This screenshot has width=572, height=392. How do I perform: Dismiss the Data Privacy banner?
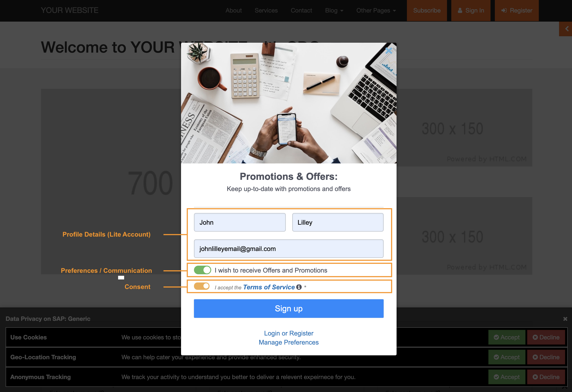565,319
